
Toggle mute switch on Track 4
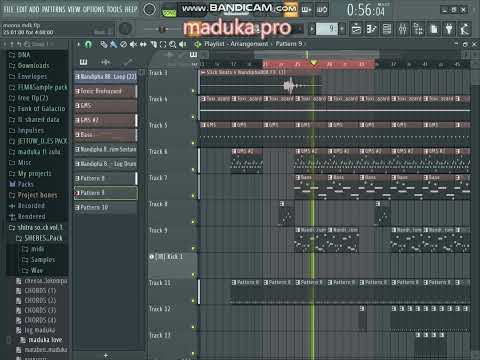click(x=193, y=117)
